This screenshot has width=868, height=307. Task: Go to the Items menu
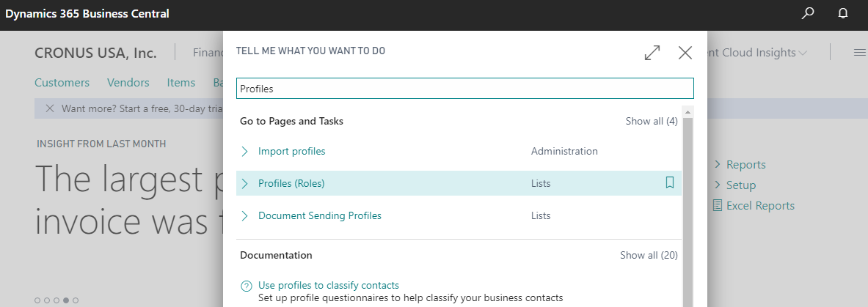tap(181, 83)
